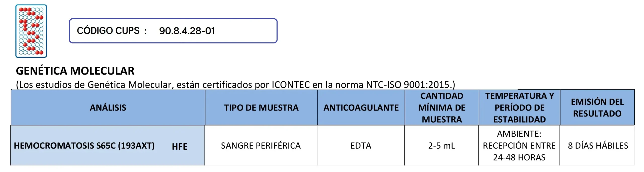Click the 24-48 HORAS reception line
644x172 pixels.
tap(519, 157)
